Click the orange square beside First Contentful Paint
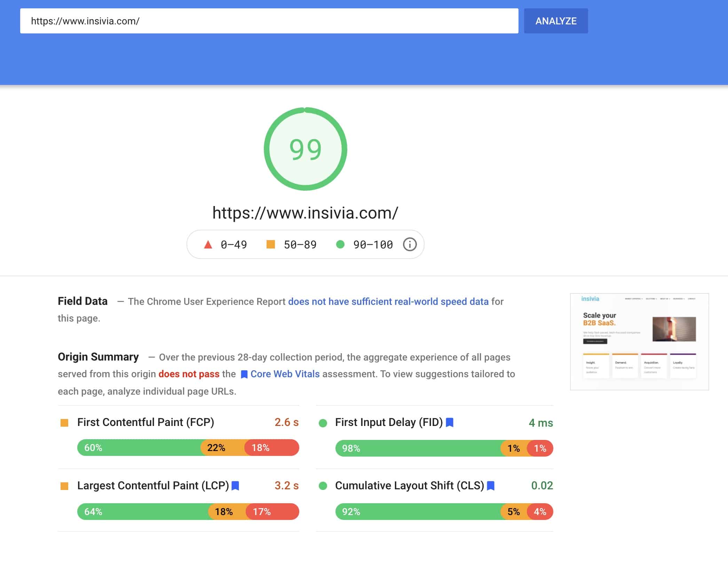This screenshot has height=561, width=728. click(x=64, y=423)
